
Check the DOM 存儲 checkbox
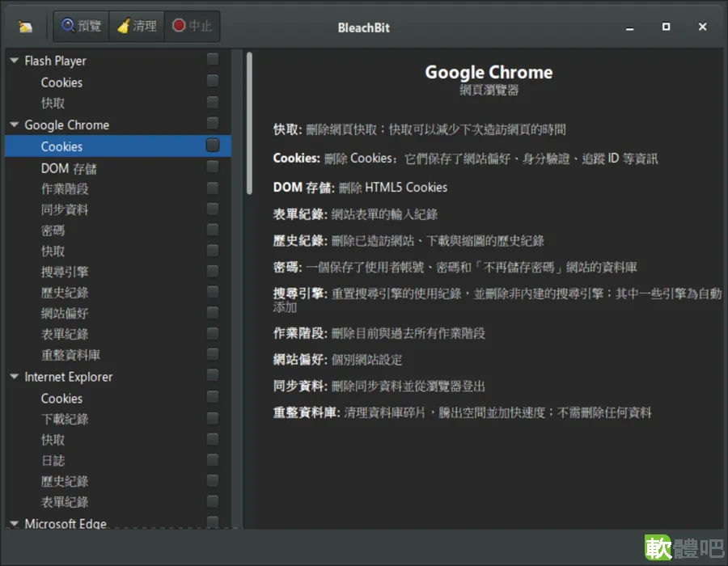212,167
